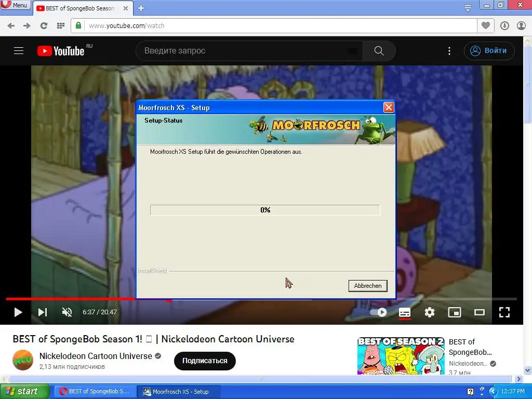
Task: Open BEST OF SEASON 2 thumbnail
Action: click(401, 355)
